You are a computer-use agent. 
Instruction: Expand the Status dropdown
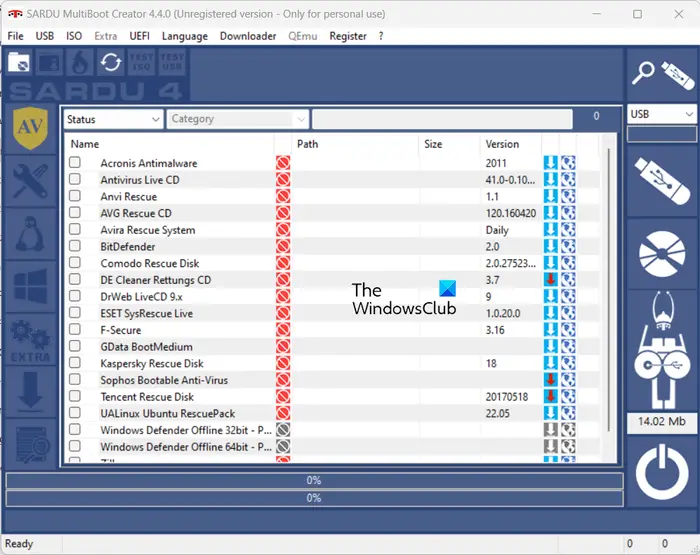tap(113, 119)
